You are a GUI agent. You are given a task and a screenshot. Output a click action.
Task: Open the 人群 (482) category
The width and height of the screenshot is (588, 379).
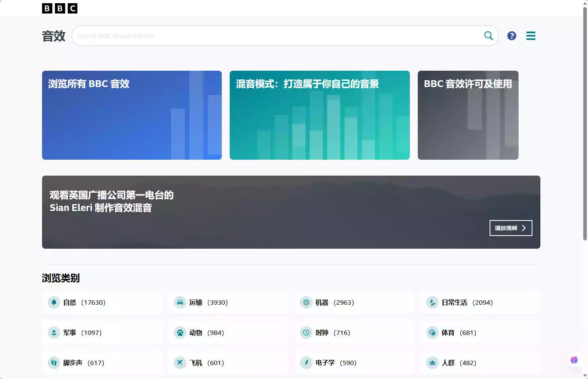[480, 363]
